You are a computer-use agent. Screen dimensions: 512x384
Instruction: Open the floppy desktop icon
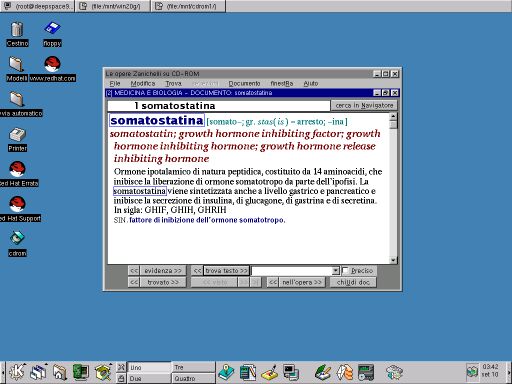tap(52, 33)
